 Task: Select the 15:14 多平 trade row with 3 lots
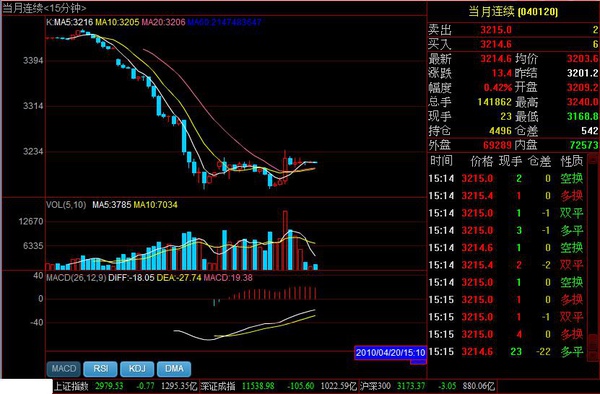pyautogui.click(x=507, y=230)
